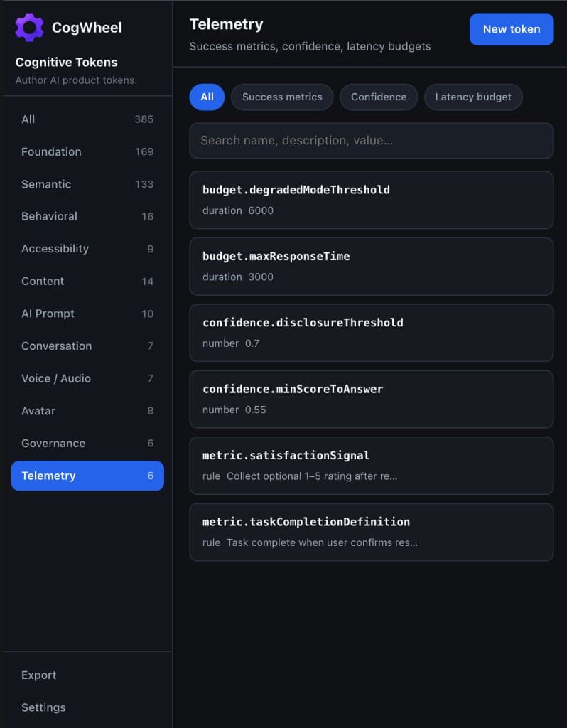Open the Governance category

[x=87, y=444]
